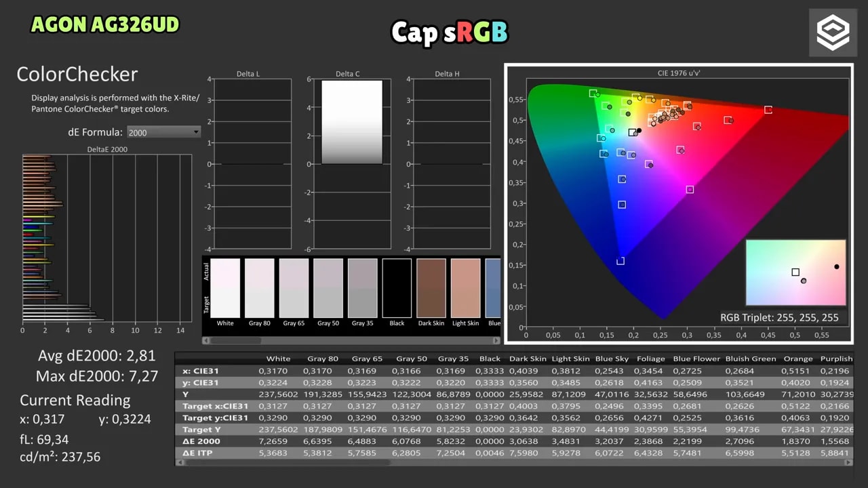Choose the Gray 50 swatch

pyautogui.click(x=328, y=288)
